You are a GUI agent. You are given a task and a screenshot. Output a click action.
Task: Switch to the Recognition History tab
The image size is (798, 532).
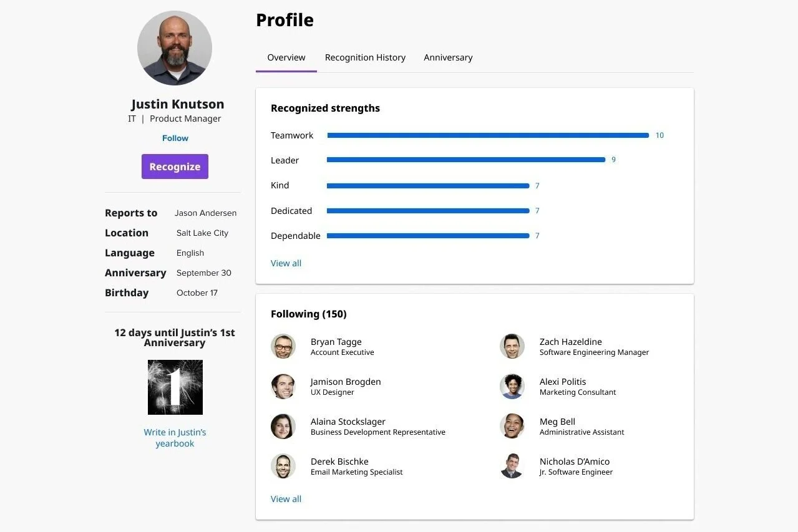365,57
